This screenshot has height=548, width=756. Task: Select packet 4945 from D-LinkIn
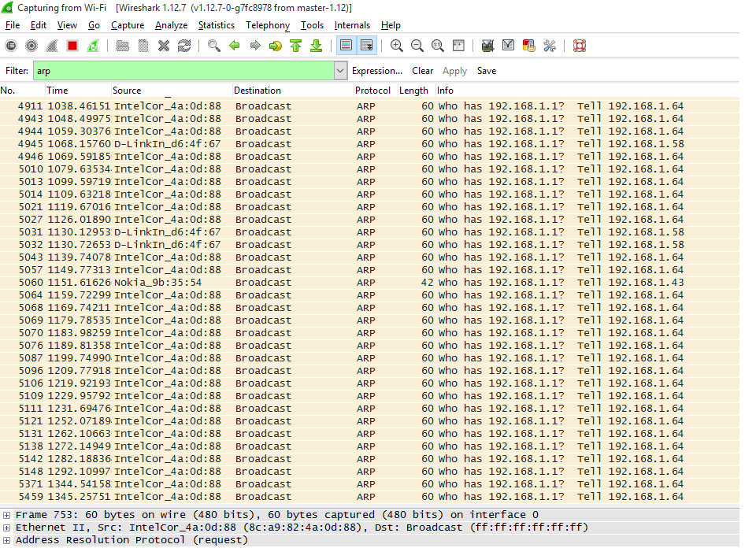click(370, 144)
